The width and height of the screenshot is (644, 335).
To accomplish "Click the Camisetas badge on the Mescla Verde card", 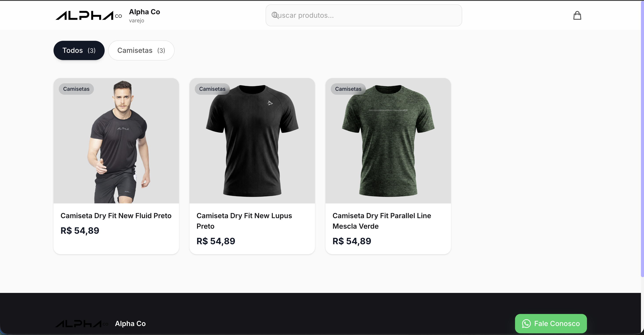I will (348, 89).
